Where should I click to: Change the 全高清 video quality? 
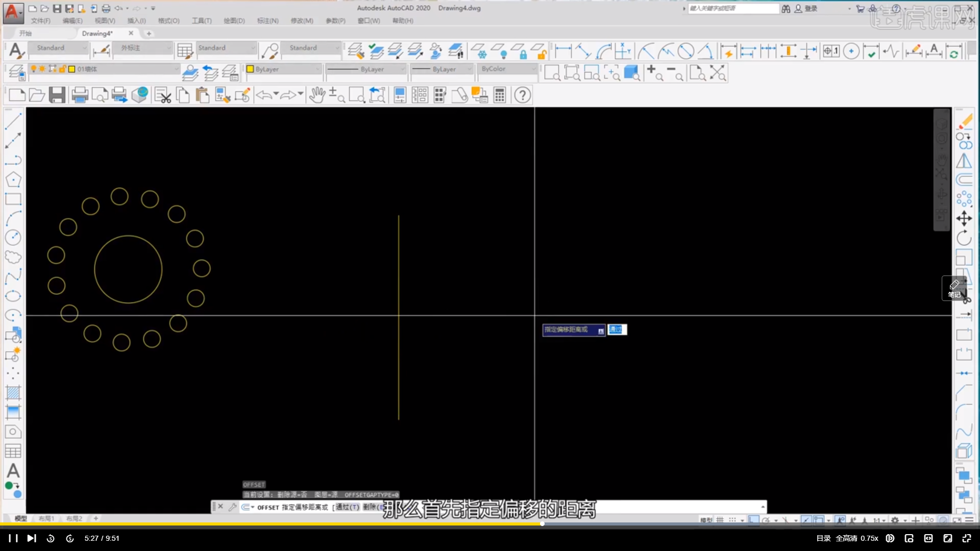coord(846,538)
